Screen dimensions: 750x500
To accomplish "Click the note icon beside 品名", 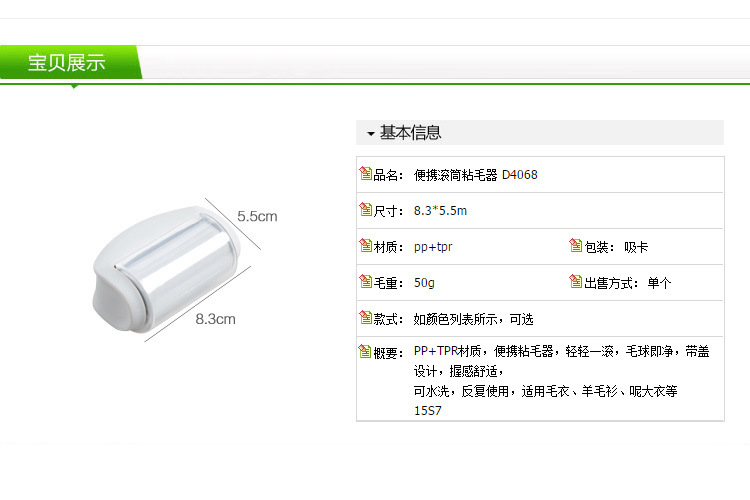I will click(x=365, y=173).
